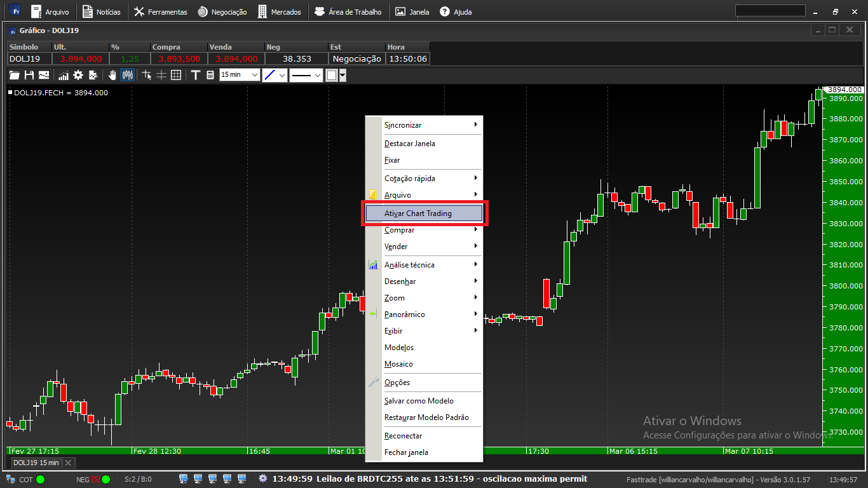The image size is (868, 488).
Task: Click the Hora value 13:50:06
Action: point(408,58)
